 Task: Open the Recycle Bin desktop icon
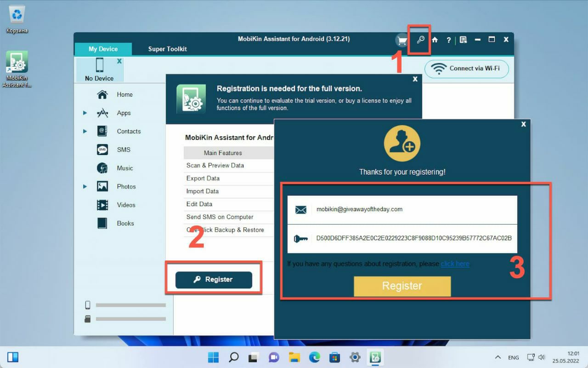click(x=17, y=20)
